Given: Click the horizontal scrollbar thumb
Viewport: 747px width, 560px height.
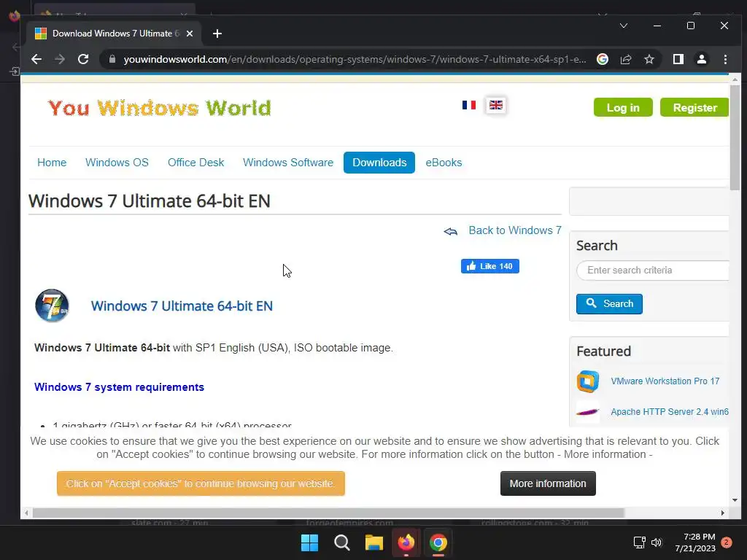Looking at the screenshot, I should coord(328,513).
